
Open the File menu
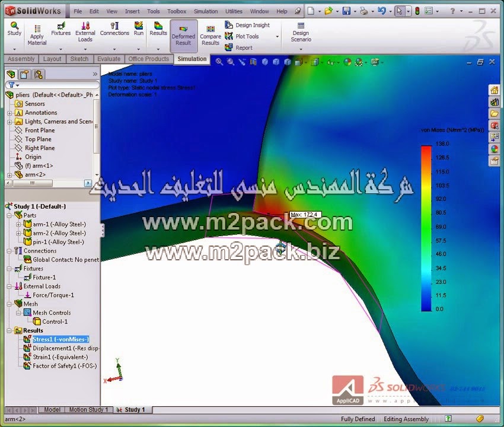tap(78, 11)
